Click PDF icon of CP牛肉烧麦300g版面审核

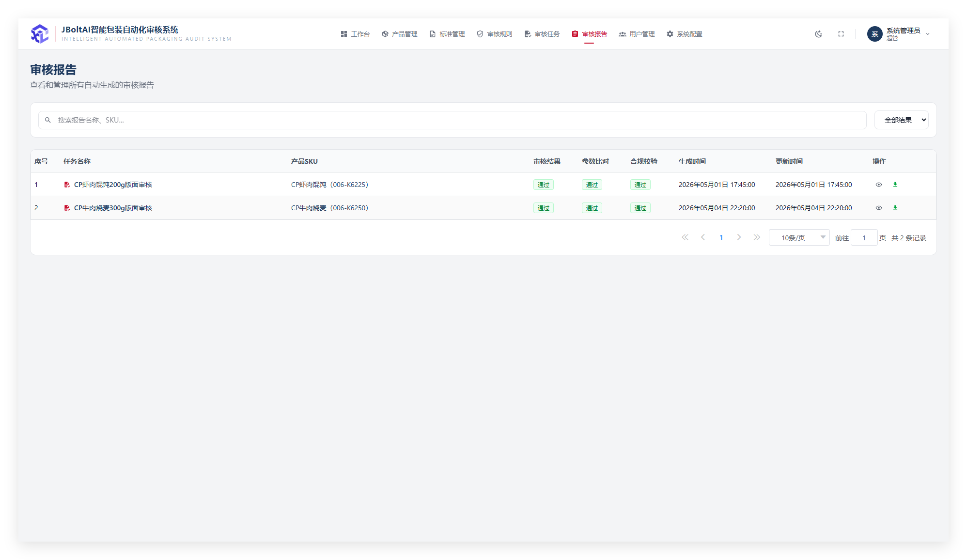pos(67,208)
